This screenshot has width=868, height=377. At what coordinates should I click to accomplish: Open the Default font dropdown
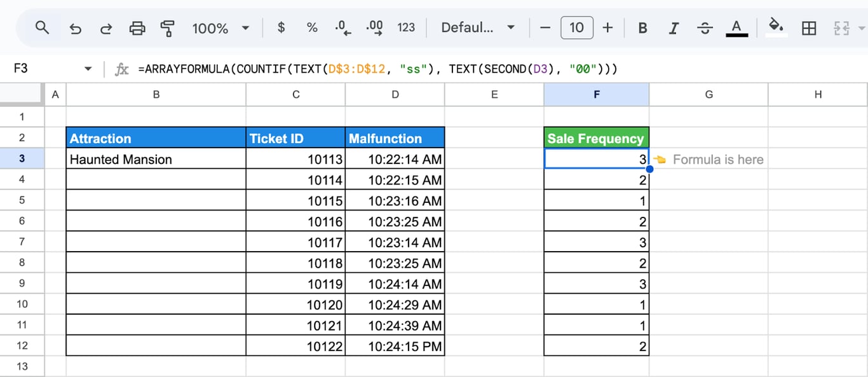(478, 27)
